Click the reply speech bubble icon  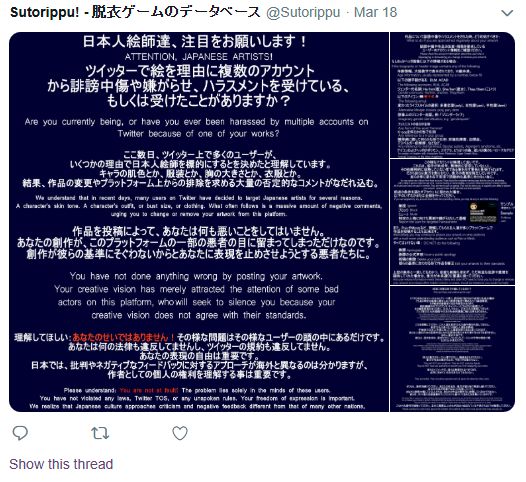click(x=20, y=433)
